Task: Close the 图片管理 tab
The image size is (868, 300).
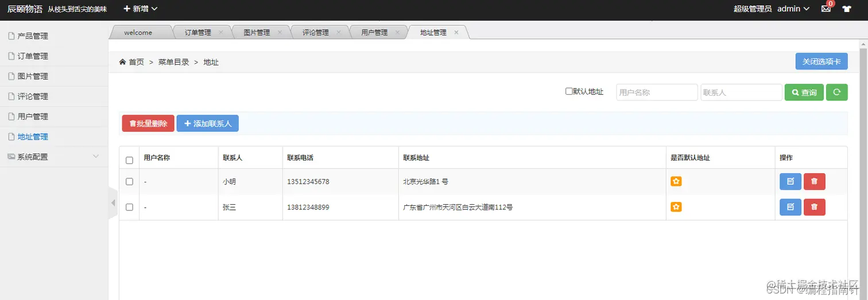Action: tap(280, 33)
